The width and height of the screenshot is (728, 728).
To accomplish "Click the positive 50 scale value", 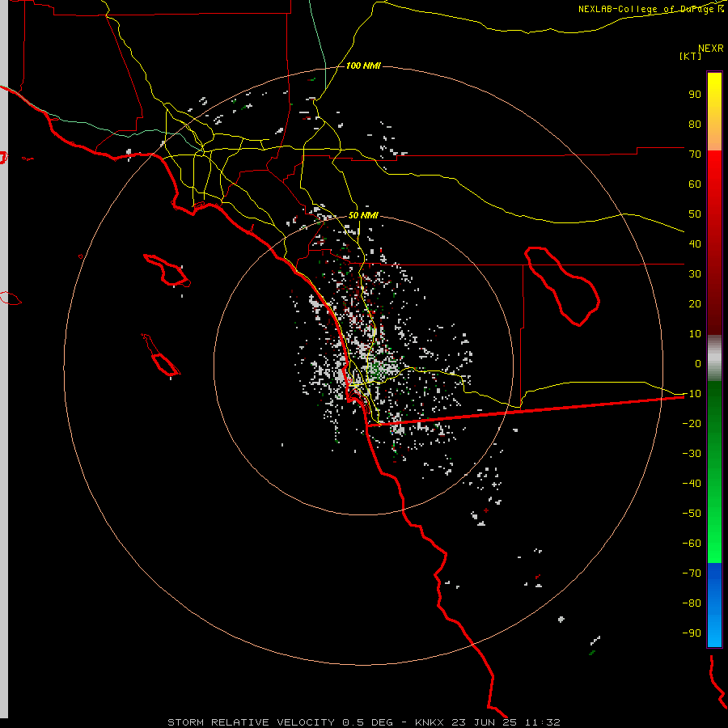I will pyautogui.click(x=695, y=214).
